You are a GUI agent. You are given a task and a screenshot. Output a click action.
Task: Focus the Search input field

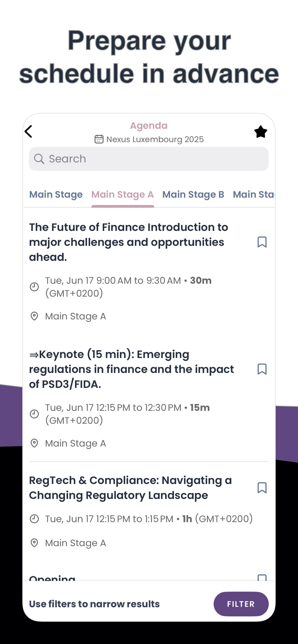pos(155,159)
